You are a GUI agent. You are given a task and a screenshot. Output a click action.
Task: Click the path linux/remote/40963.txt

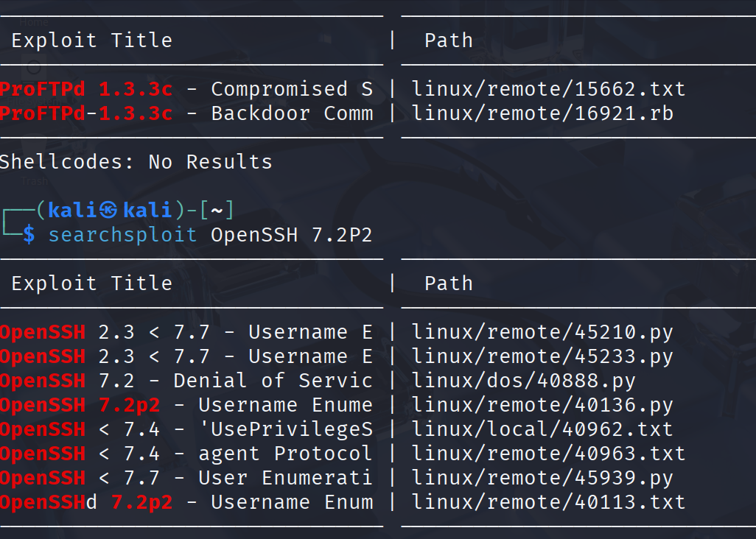548,454
